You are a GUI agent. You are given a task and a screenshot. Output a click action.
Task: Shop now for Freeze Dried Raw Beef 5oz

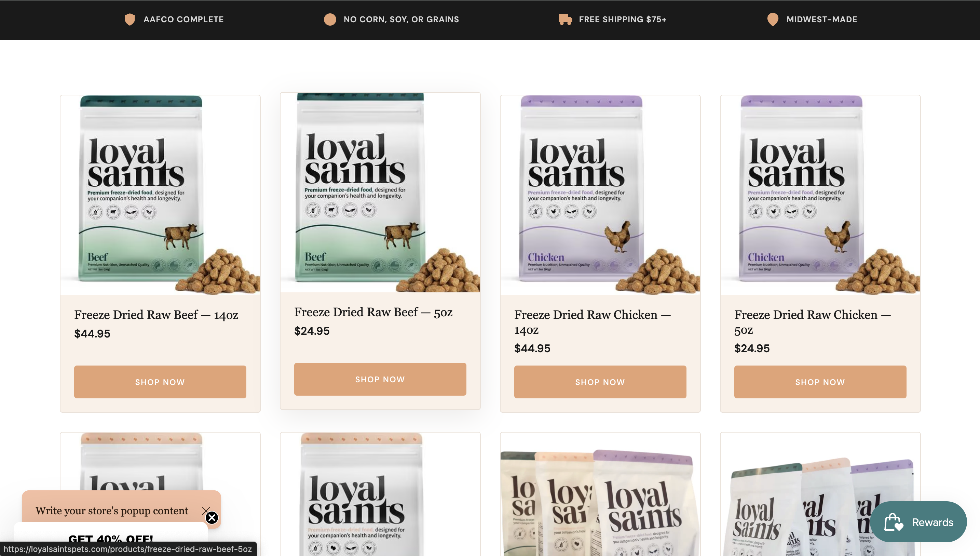pos(380,379)
